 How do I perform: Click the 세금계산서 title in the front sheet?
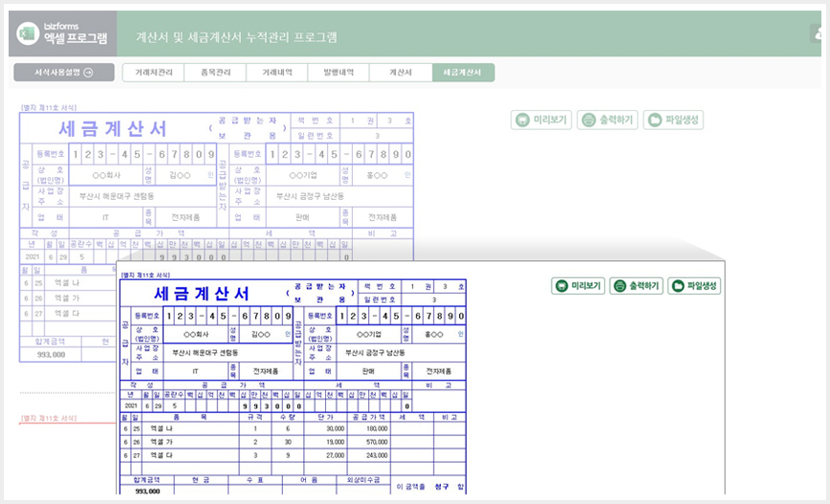coord(201,294)
